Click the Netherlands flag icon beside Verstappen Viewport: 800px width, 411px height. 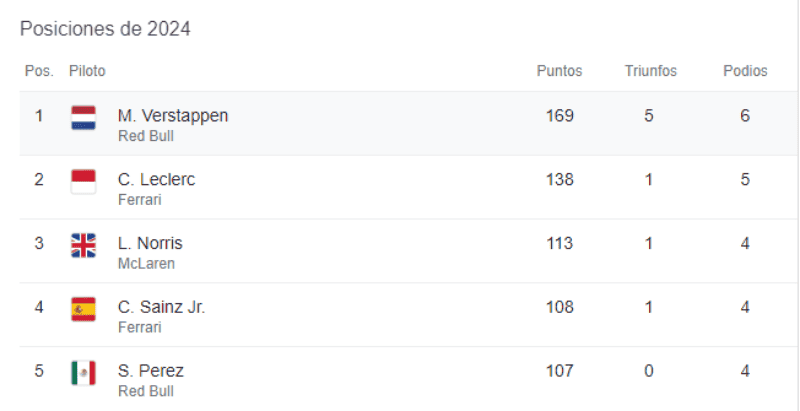tap(83, 118)
